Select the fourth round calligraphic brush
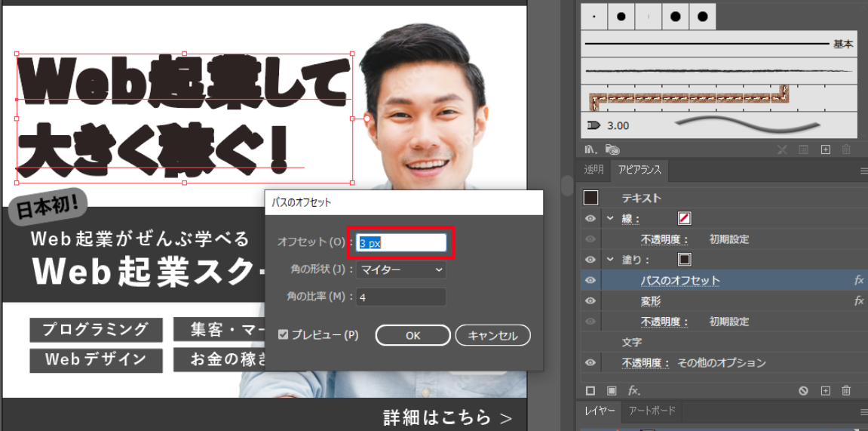The image size is (868, 431). click(676, 17)
